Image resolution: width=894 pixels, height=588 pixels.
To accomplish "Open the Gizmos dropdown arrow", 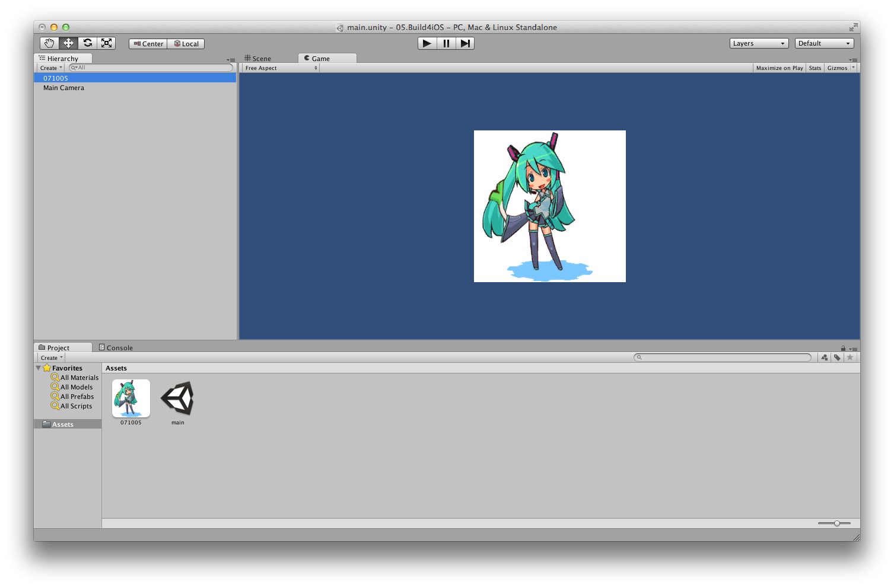I will (854, 68).
